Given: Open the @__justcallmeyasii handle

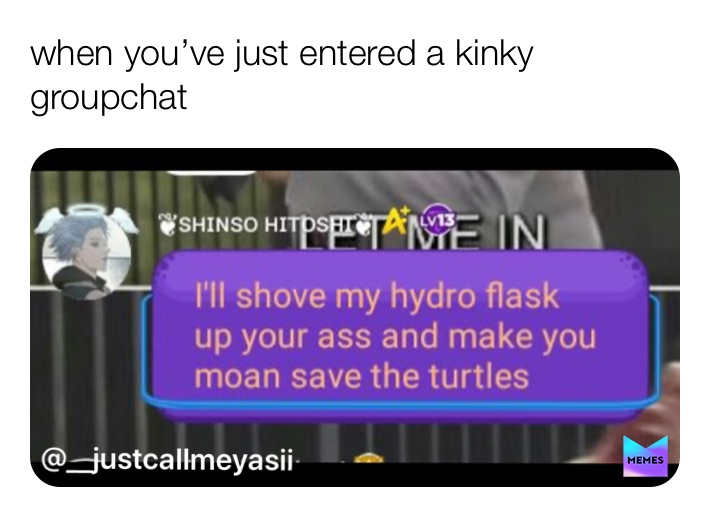Looking at the screenshot, I should [x=167, y=460].
